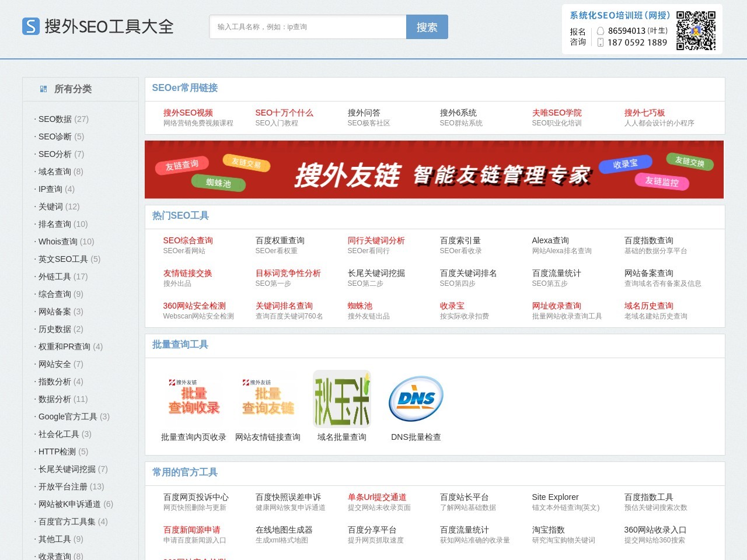Open SEO综合查询 under 热门SEO工具
This screenshot has height=560, width=747.
coord(188,240)
